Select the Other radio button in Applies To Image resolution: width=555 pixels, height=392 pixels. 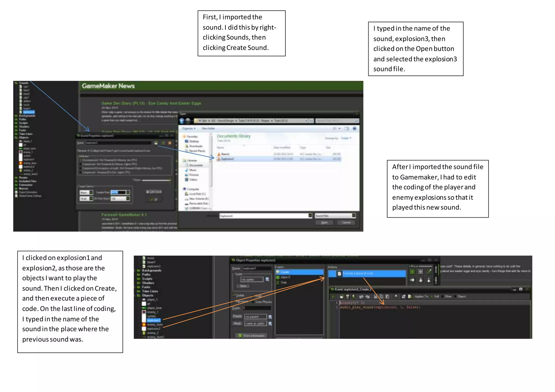tap(442, 296)
